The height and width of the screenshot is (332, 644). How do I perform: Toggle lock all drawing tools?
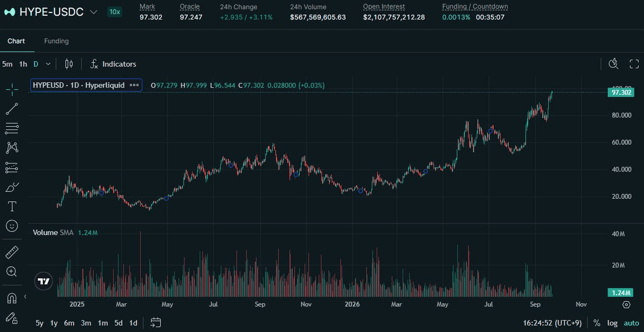(x=12, y=317)
